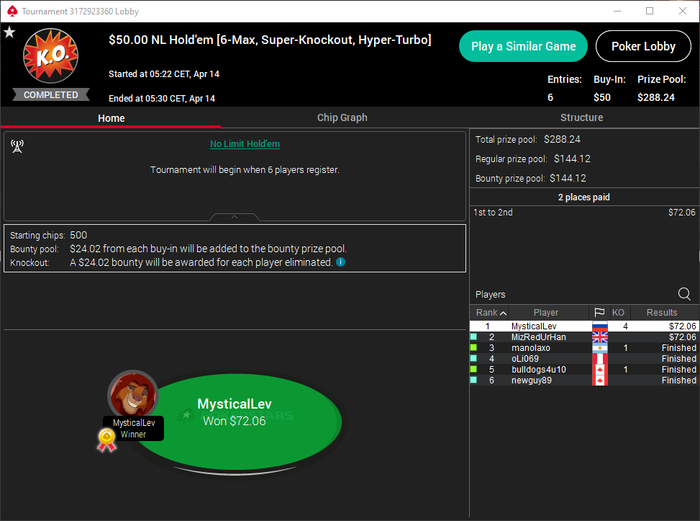Viewport: 700px width, 521px height.
Task: Click the color marker beside MizRedUrHan
Action: pyautogui.click(x=474, y=337)
